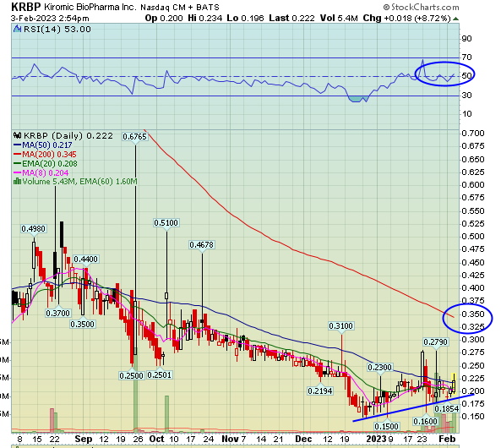The width and height of the screenshot is (501, 448).
Task: Click the 0.450 price axis label
Action: click(x=473, y=263)
